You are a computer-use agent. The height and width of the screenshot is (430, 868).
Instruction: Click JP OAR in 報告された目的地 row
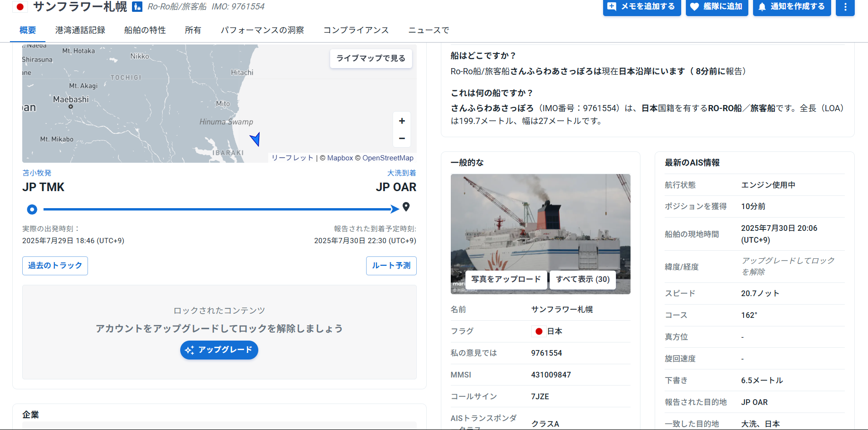click(754, 403)
